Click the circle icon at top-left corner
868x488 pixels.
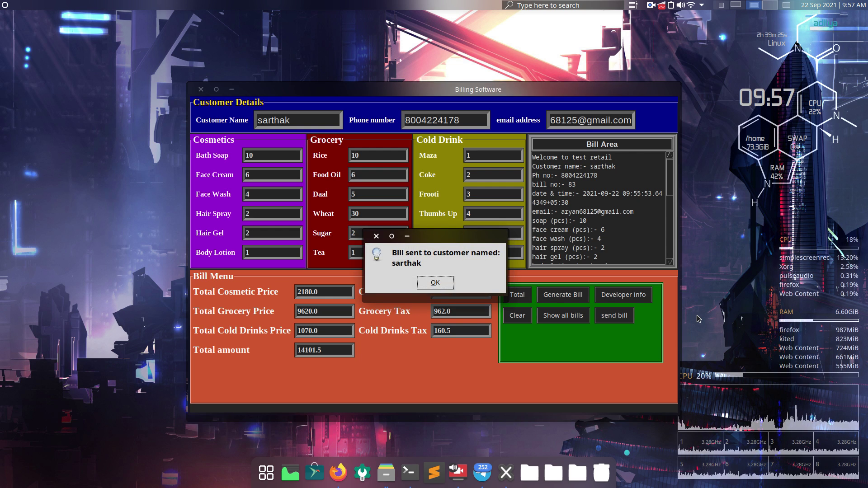pos(5,5)
